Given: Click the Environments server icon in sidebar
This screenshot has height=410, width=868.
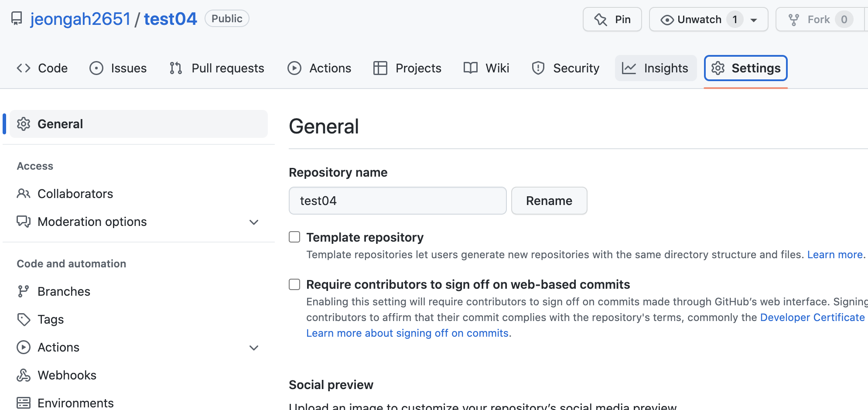Looking at the screenshot, I should coord(24,403).
